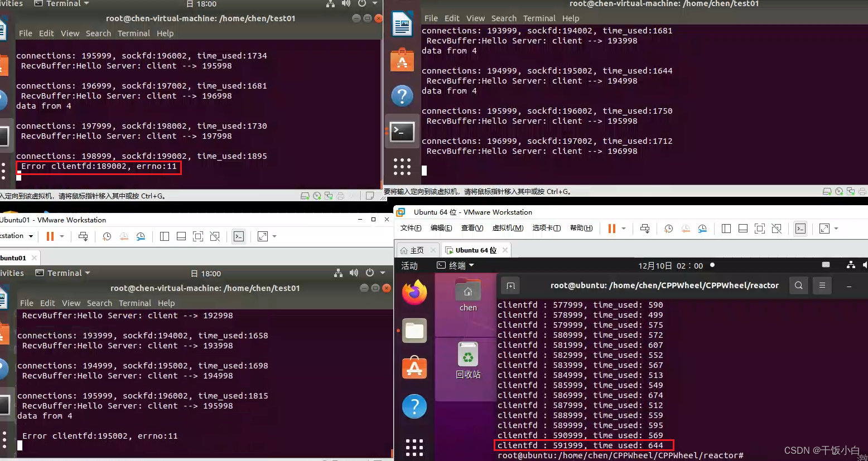Screen dimensions: 868x461
Task: Toggle console view in Ubuntu01 window
Action: point(239,236)
